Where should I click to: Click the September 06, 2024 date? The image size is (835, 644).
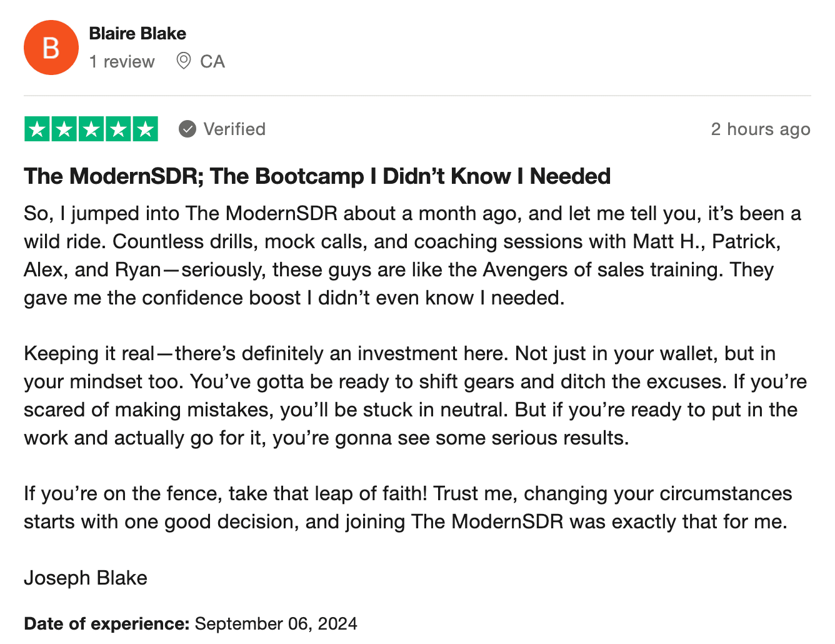pyautogui.click(x=276, y=624)
